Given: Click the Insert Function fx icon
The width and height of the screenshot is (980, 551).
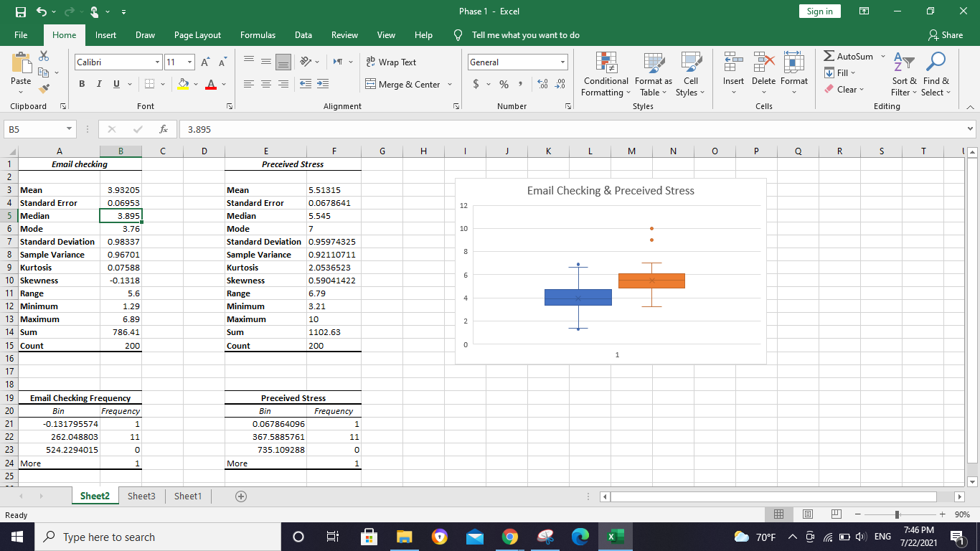Looking at the screenshot, I should pyautogui.click(x=164, y=130).
